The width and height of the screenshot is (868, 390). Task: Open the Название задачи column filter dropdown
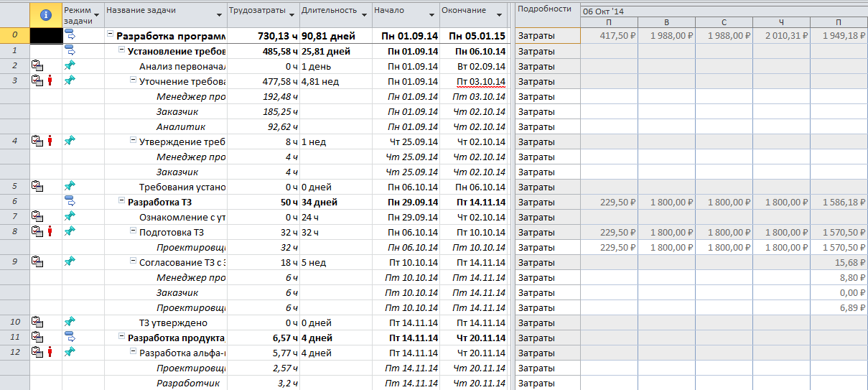point(220,15)
